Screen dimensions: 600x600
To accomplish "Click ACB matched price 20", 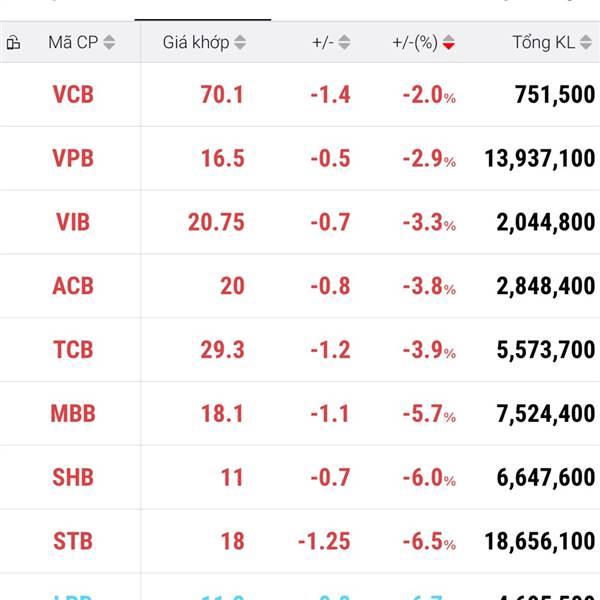I will [x=232, y=286].
